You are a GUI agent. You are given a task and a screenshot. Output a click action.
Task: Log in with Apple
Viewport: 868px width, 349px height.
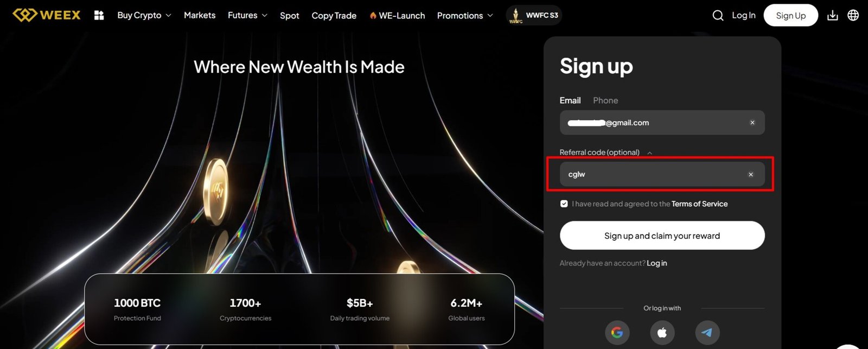click(662, 332)
